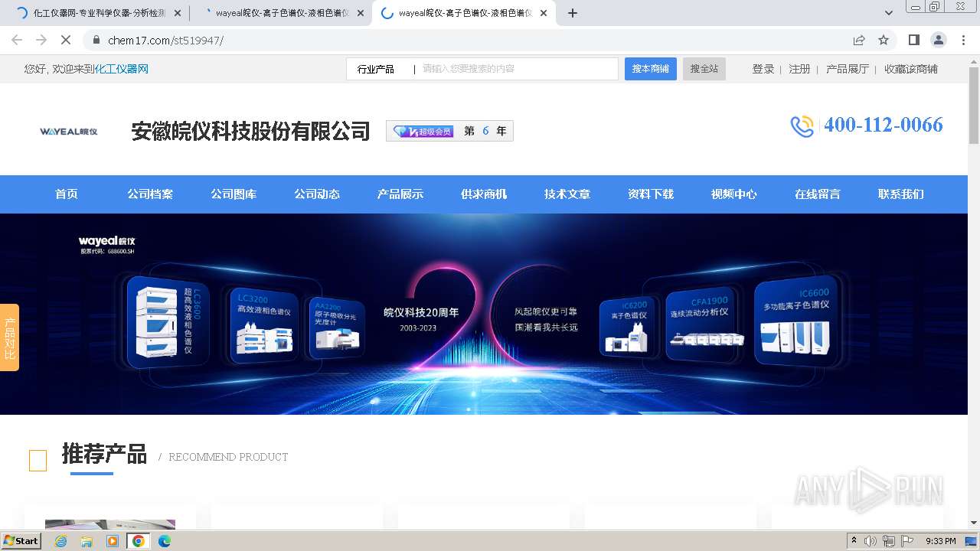
Task: Open the 公司动态 navigation item
Action: [317, 194]
